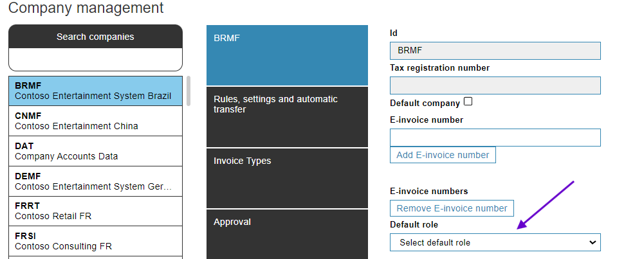Click the Id field containing BRMF

coord(495,51)
